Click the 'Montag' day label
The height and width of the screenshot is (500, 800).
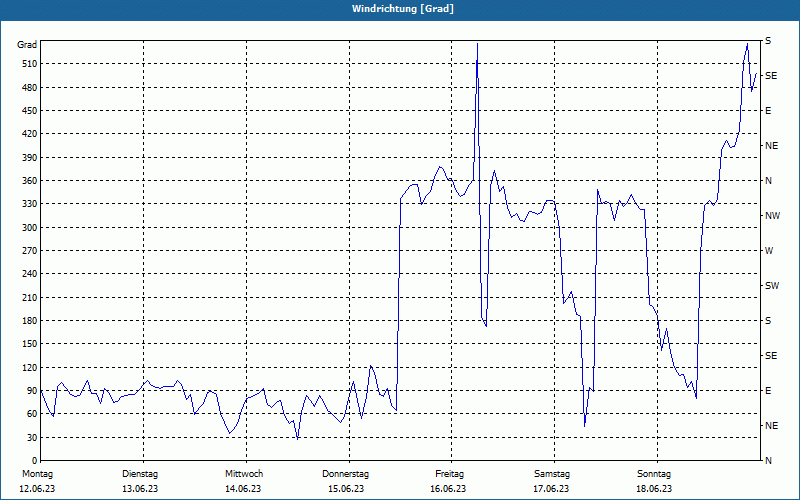pyautogui.click(x=37, y=474)
